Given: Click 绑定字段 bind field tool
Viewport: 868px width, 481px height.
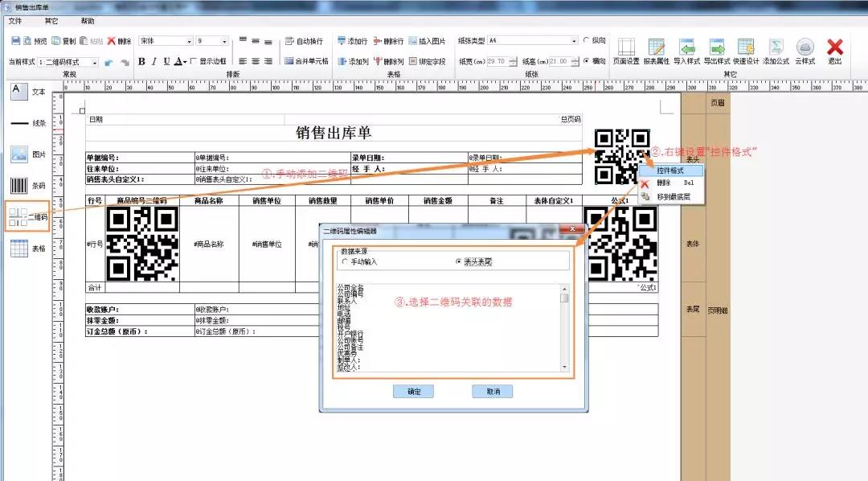Looking at the screenshot, I should (x=427, y=61).
